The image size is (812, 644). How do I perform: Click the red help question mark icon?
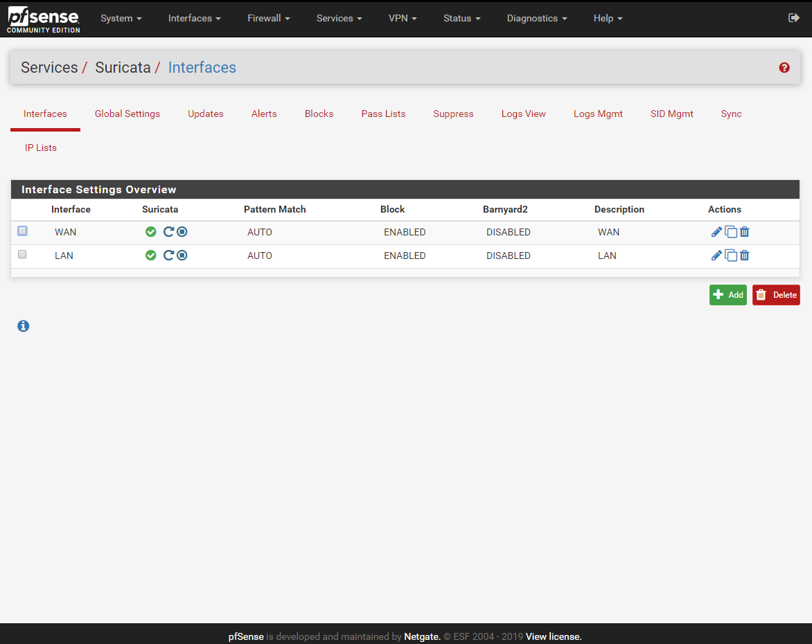pyautogui.click(x=784, y=68)
